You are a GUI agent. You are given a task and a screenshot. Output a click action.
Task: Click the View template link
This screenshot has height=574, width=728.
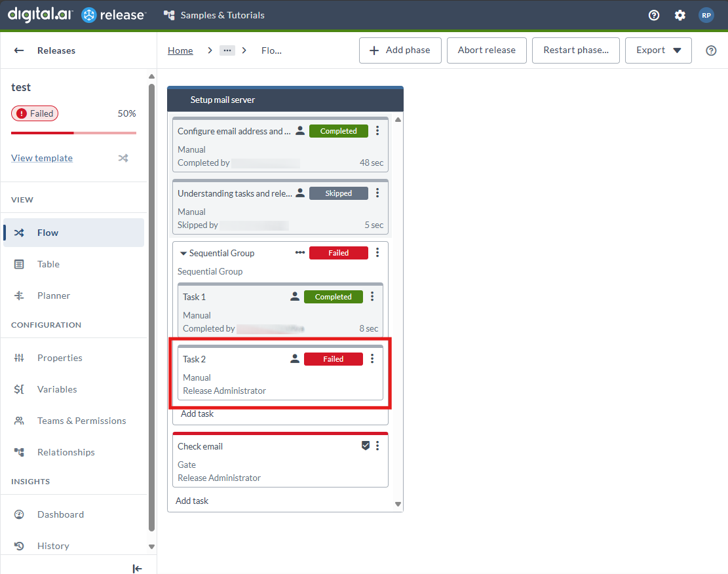[x=42, y=158]
